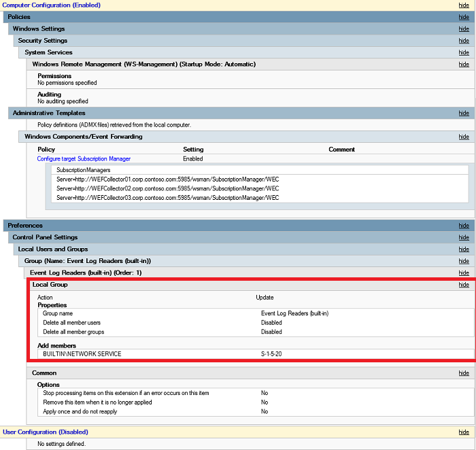Collapse Event Log Readers (Order: 1) via hide
Image resolution: width=476 pixels, height=450 pixels.
coord(464,273)
